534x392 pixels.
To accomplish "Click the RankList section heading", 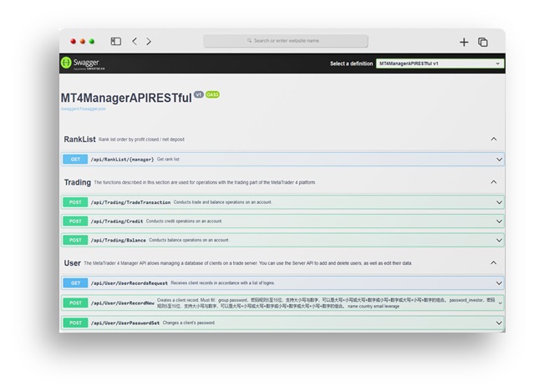I will 79,140.
